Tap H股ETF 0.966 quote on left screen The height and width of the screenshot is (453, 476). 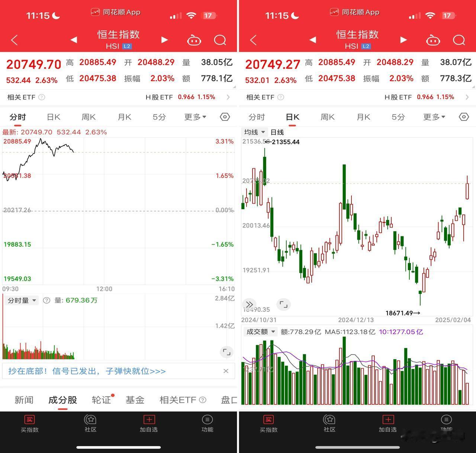click(180, 97)
